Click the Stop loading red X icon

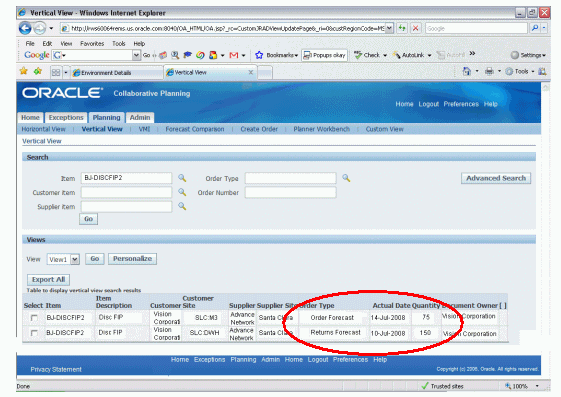click(415, 28)
